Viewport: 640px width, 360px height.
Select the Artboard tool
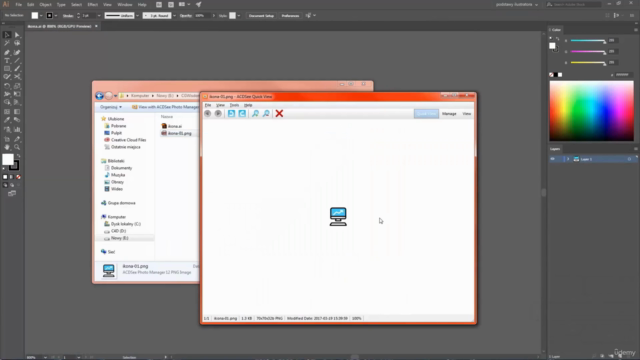point(7,139)
